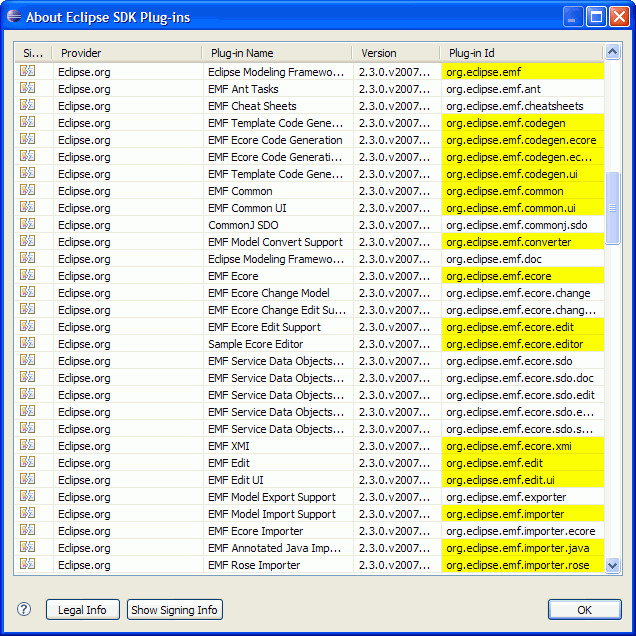
Task: Click the help question mark icon
Action: point(24,610)
